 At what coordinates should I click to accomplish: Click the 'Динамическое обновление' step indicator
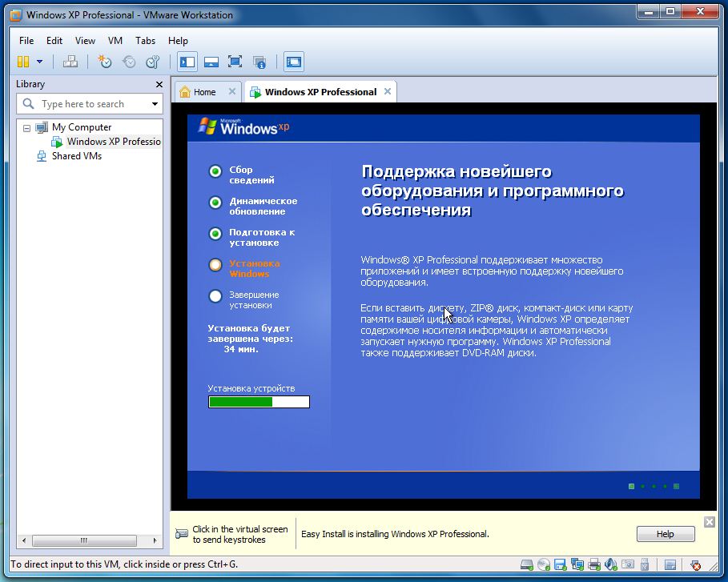[x=215, y=203]
